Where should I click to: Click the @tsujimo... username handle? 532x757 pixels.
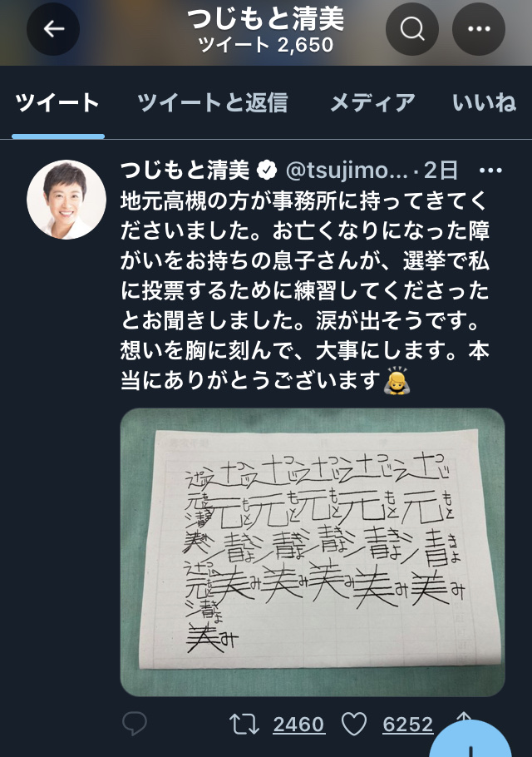(x=347, y=171)
